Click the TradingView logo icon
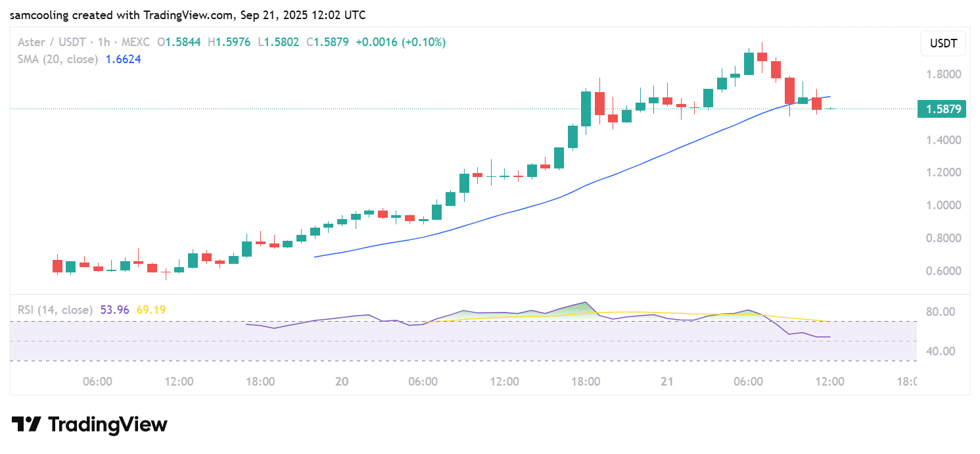980x454 pixels. point(27,424)
